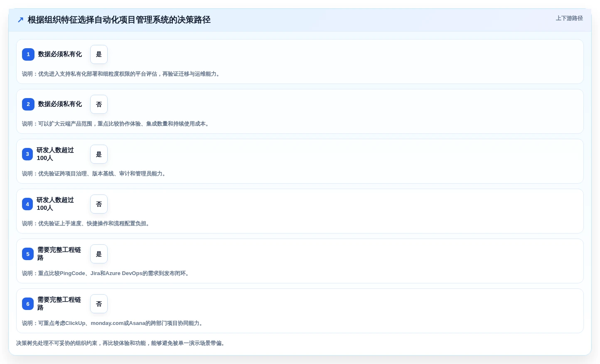Select the 否 chip in step 4
This screenshot has width=600, height=364.
[99, 204]
